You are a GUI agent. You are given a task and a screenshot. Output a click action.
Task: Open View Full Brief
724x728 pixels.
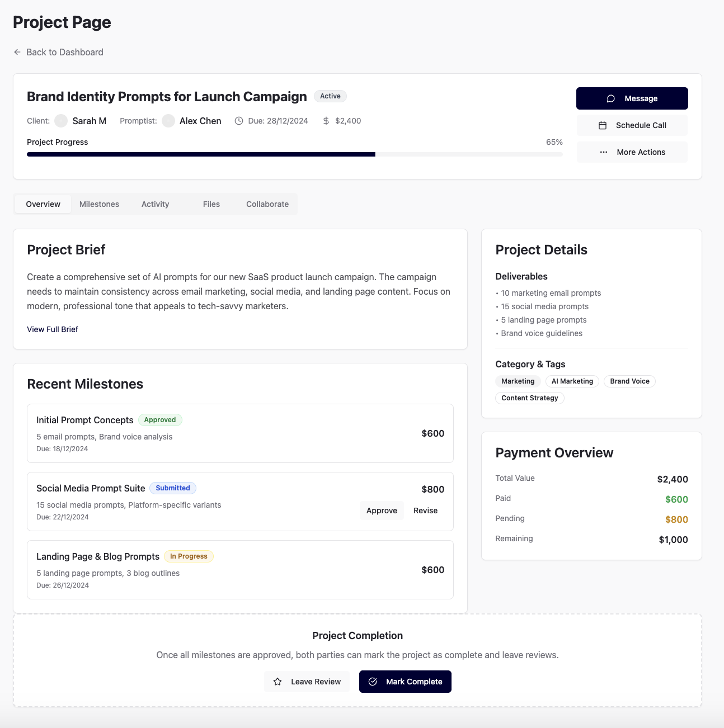click(x=52, y=329)
